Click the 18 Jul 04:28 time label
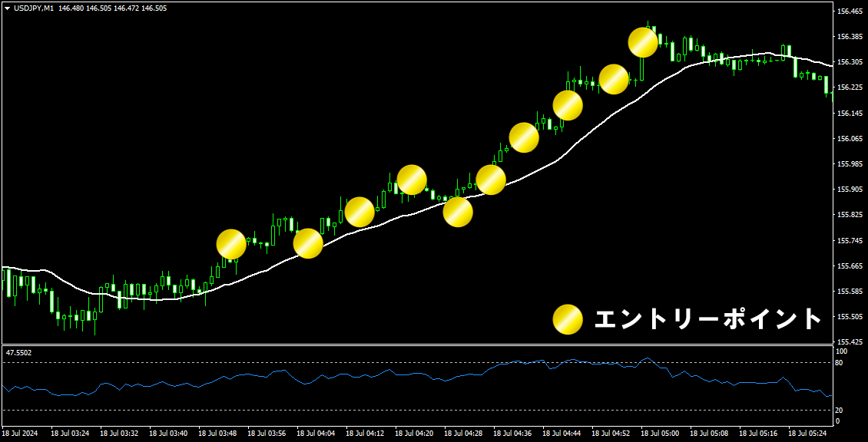This screenshot has width=868, height=442. [x=464, y=433]
